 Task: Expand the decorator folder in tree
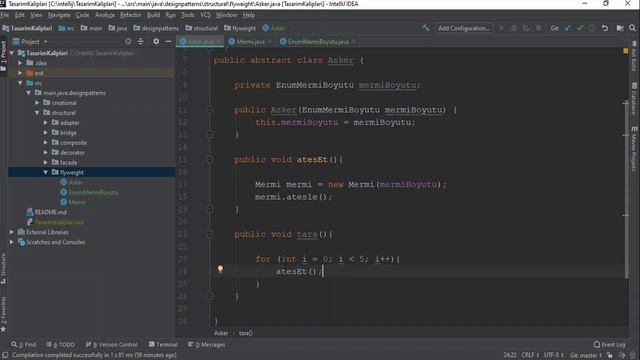[46, 152]
